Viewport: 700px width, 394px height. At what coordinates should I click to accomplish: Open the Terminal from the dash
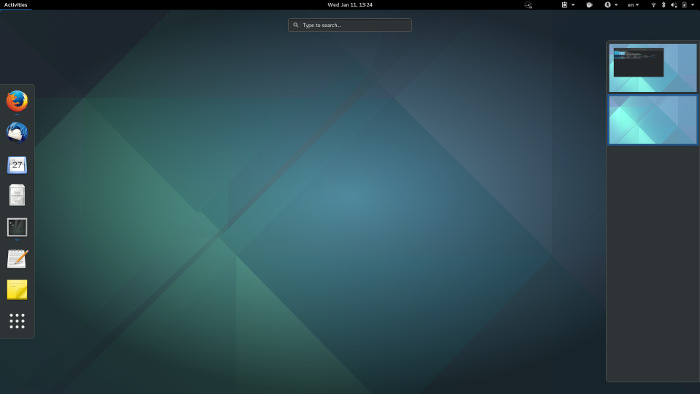click(17, 227)
